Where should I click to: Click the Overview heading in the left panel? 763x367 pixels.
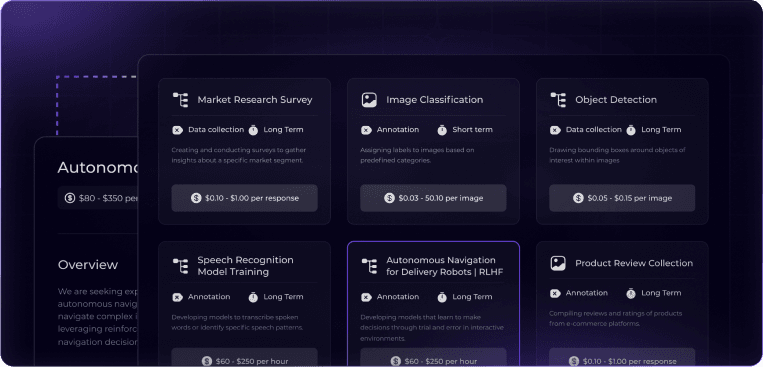[88, 265]
